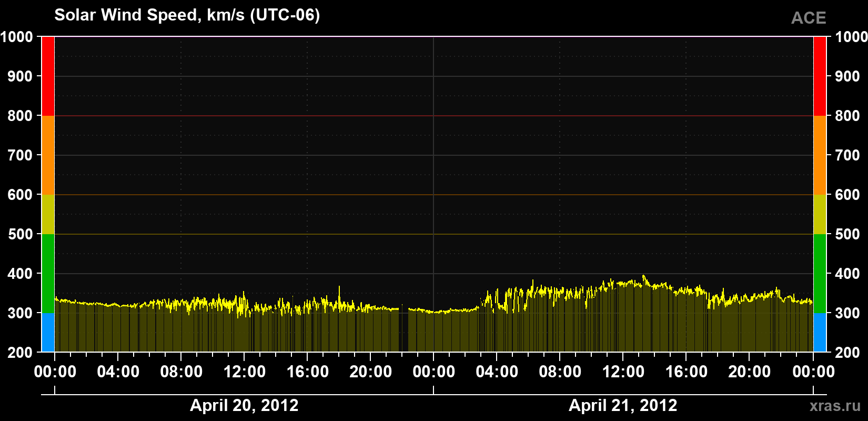The image size is (868, 421).
Task: Click the "900" label on the right axis
Action: [847, 76]
